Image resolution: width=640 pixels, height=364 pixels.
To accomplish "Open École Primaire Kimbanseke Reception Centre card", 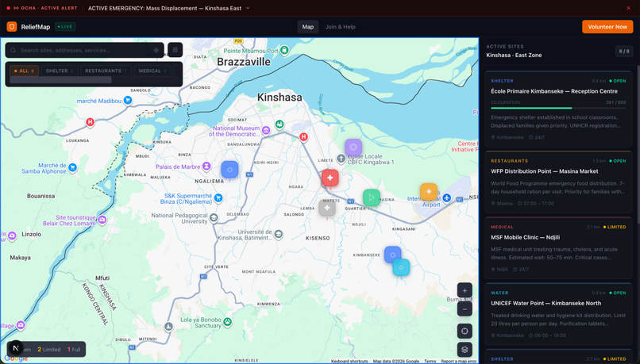I will [558, 109].
